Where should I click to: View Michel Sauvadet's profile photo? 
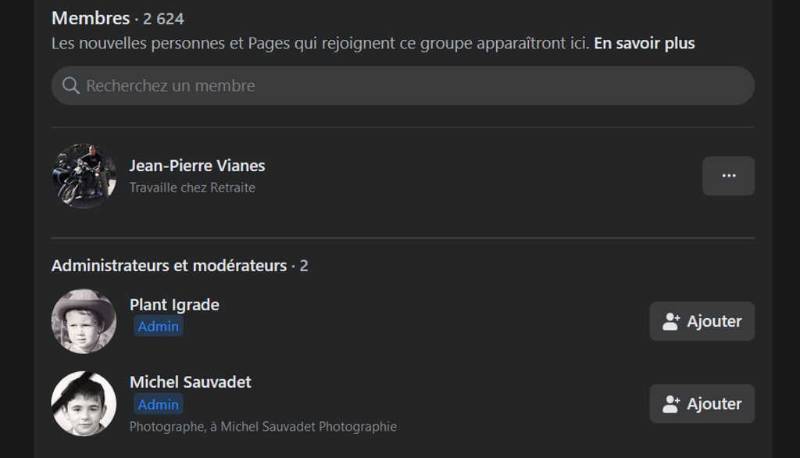click(84, 404)
